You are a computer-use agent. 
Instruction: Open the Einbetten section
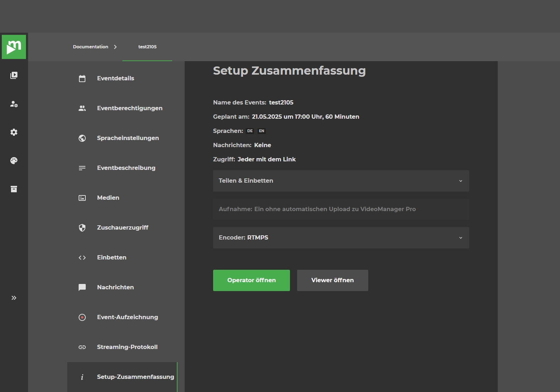point(122,258)
